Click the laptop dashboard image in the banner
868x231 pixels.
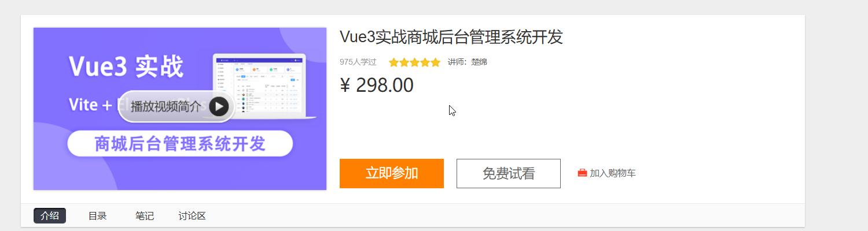point(264,87)
